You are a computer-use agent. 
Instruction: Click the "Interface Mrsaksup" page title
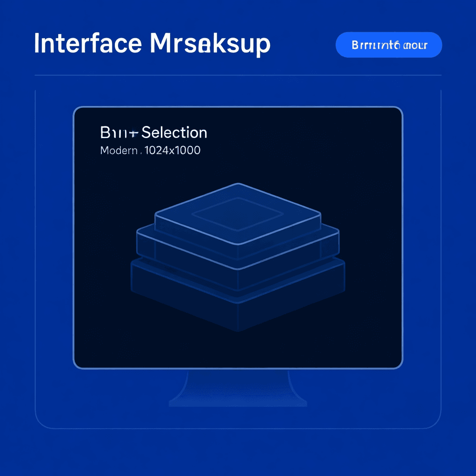(x=152, y=44)
